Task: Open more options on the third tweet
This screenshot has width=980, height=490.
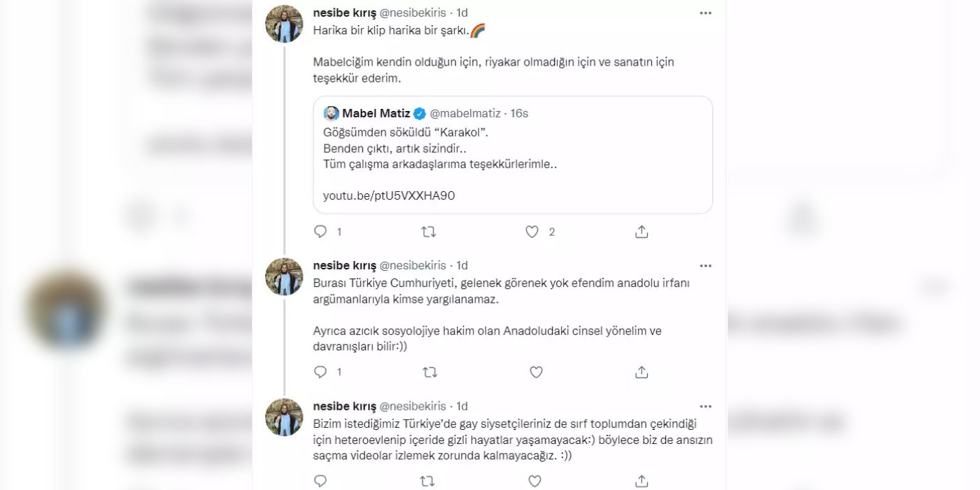Action: pyautogui.click(x=706, y=406)
